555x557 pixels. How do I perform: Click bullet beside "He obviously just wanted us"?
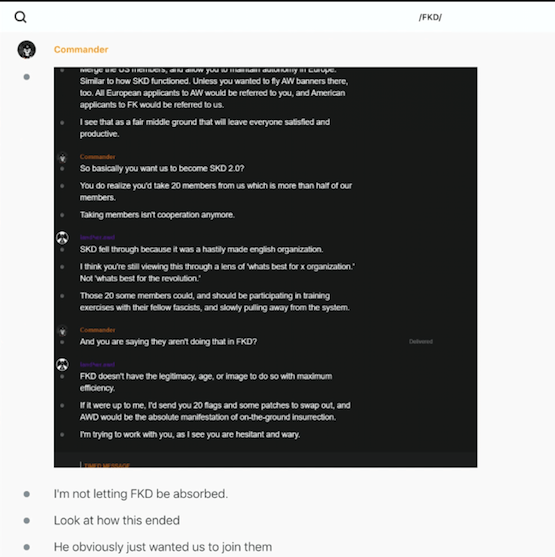27,547
